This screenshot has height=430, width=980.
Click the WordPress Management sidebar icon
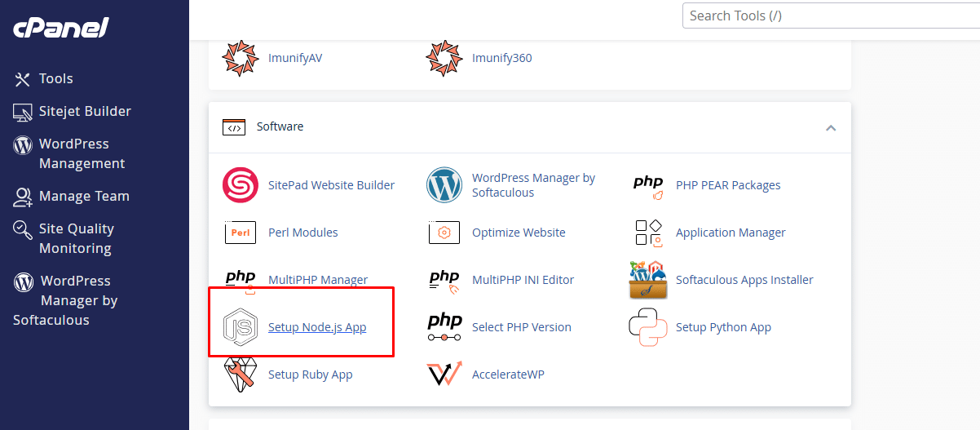[23, 144]
